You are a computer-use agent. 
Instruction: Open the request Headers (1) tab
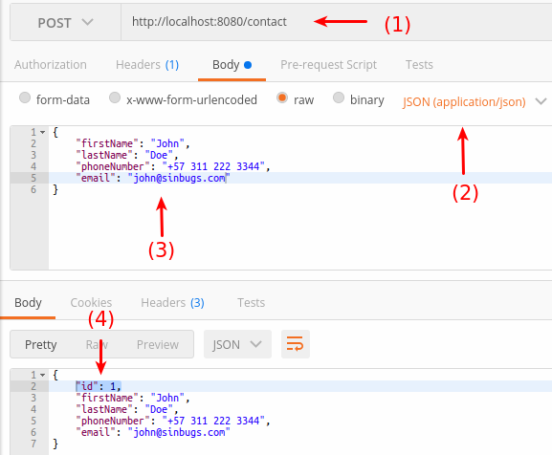click(147, 65)
